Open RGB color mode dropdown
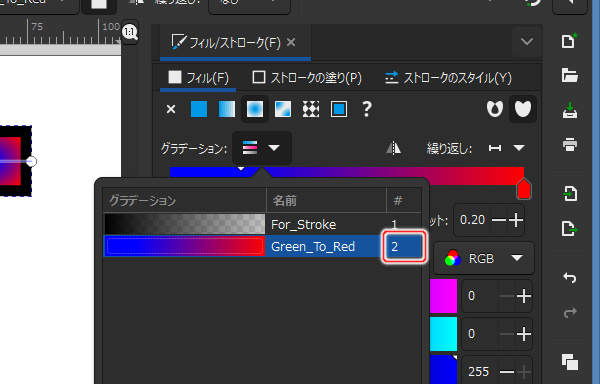 [484, 259]
